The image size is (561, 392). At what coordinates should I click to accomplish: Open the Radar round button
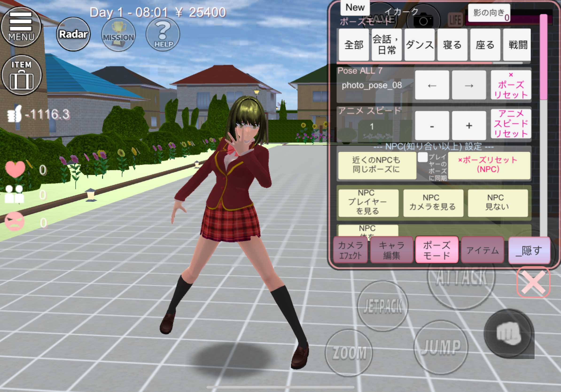(73, 34)
